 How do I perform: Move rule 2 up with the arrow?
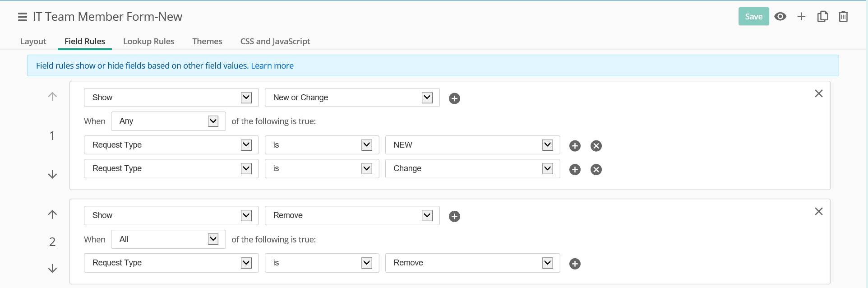click(52, 214)
